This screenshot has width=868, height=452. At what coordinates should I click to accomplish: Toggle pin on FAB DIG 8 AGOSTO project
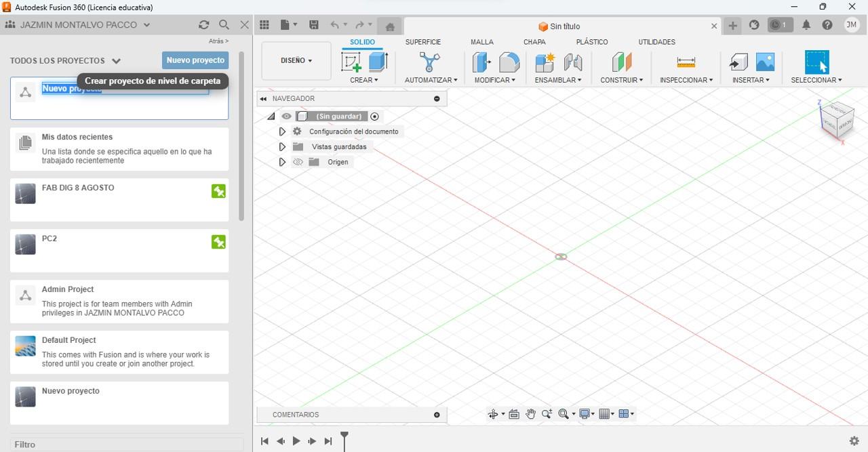tap(218, 191)
